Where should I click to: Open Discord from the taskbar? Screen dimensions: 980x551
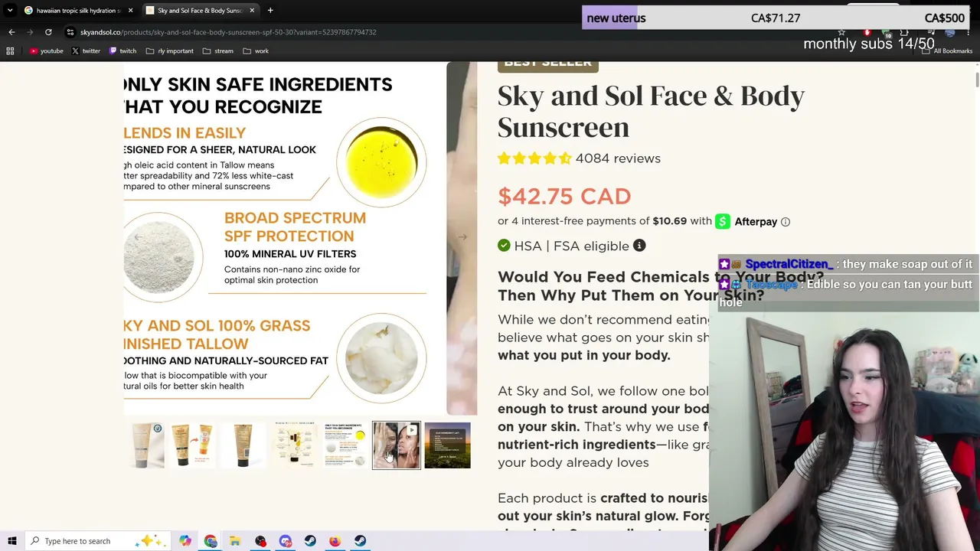click(x=285, y=541)
